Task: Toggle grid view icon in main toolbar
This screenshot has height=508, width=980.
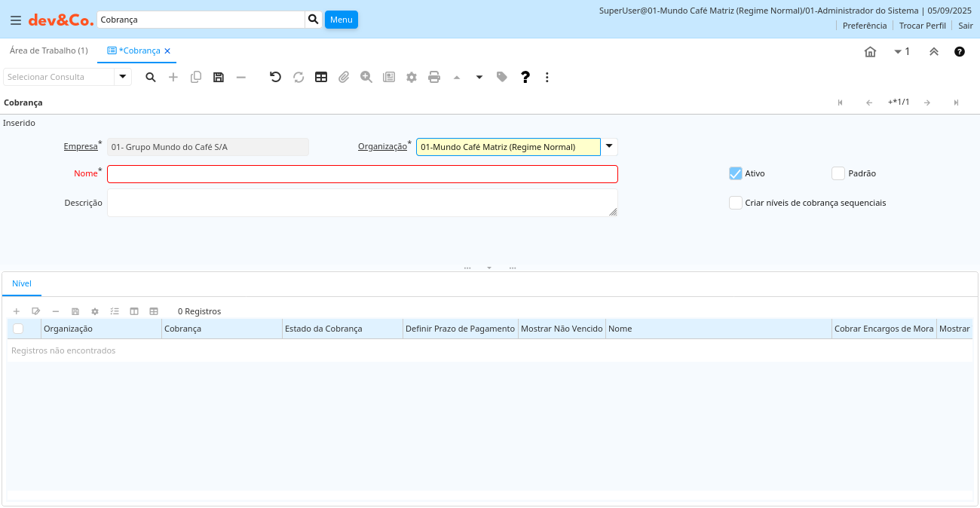Action: coord(321,77)
